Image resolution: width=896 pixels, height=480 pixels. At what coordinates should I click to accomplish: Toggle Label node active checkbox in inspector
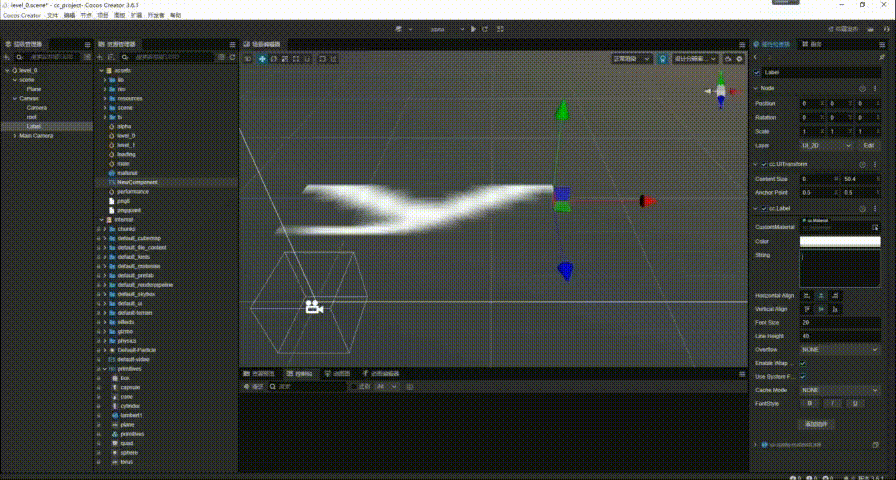(x=757, y=73)
